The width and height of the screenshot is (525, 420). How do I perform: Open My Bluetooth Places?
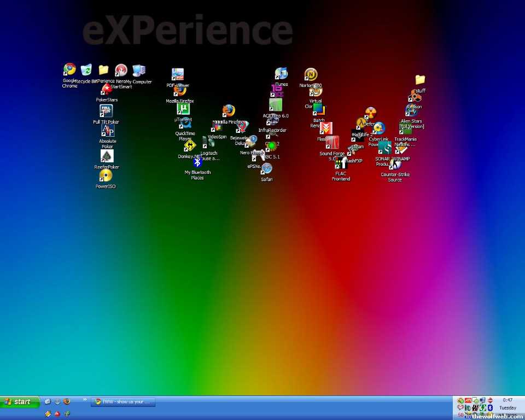pos(197,162)
